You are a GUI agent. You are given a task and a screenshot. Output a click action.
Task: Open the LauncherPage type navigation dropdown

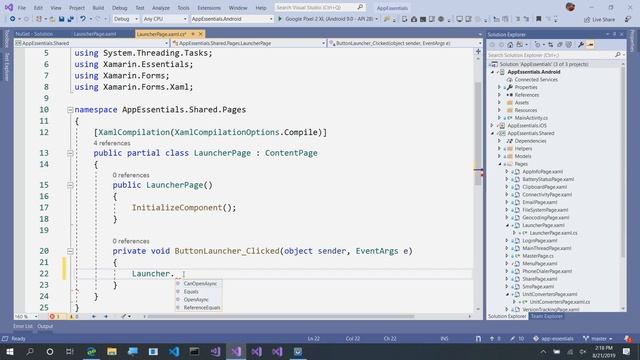(249, 43)
